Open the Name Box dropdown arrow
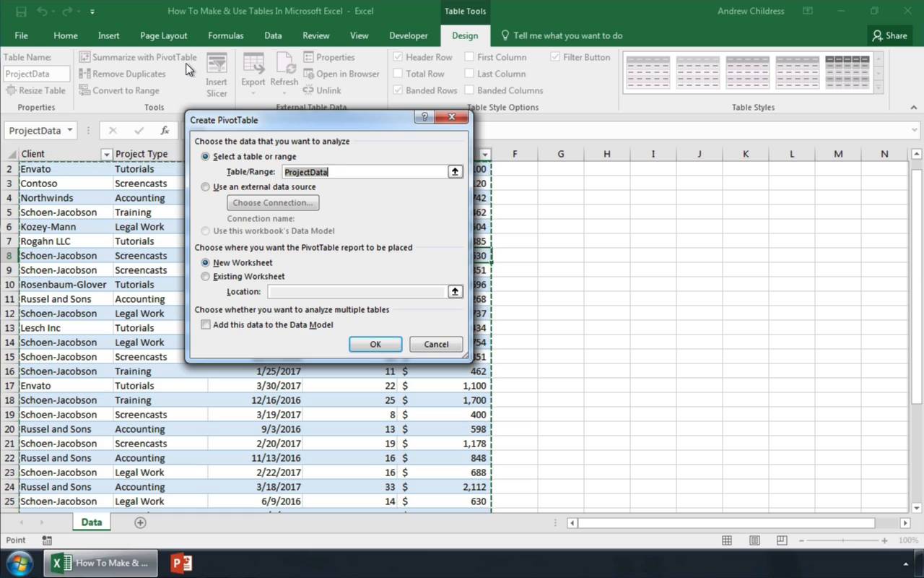This screenshot has height=578, width=924. point(70,131)
